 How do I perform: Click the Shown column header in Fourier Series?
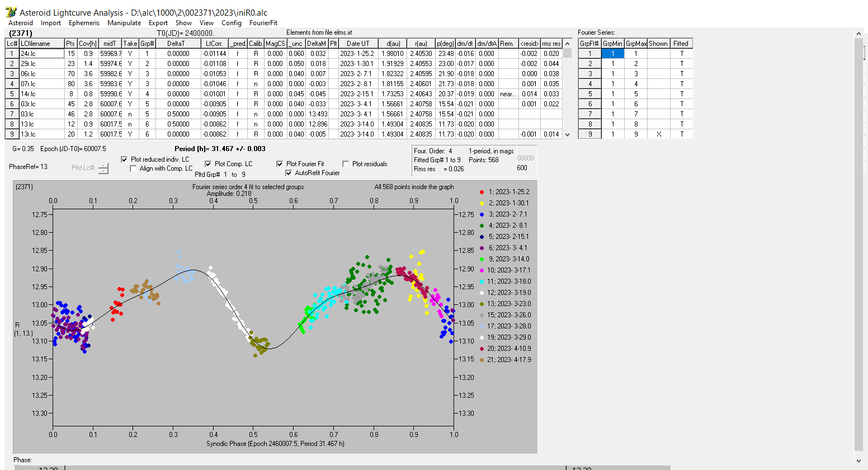(x=658, y=44)
